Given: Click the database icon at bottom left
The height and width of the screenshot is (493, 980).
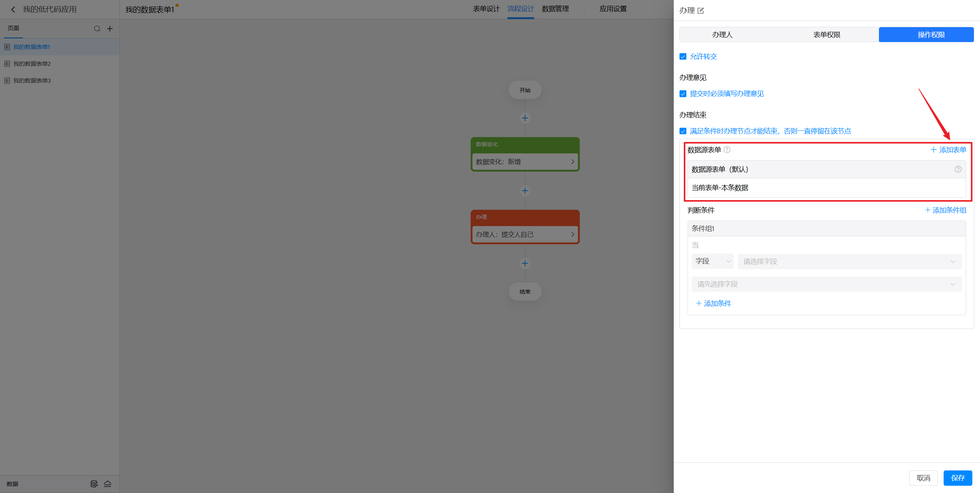Looking at the screenshot, I should (94, 484).
